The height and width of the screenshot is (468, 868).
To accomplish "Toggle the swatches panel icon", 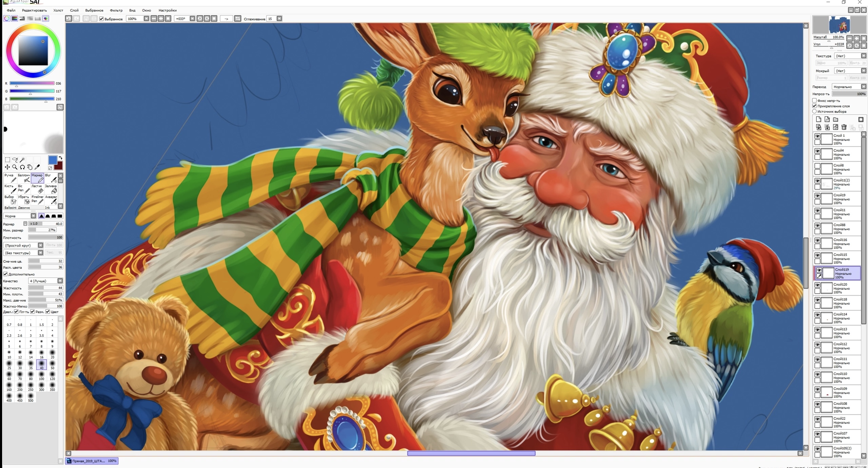I will click(x=38, y=19).
